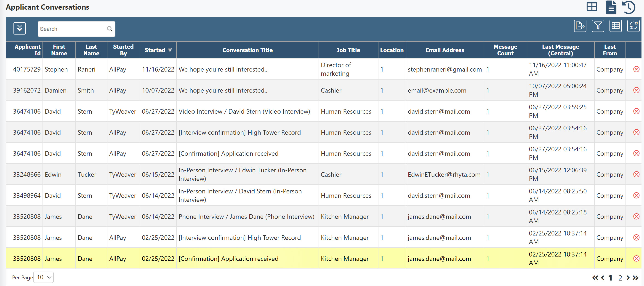Open the grid layout view icon
Screen dimensions: 644x286
click(592, 7)
